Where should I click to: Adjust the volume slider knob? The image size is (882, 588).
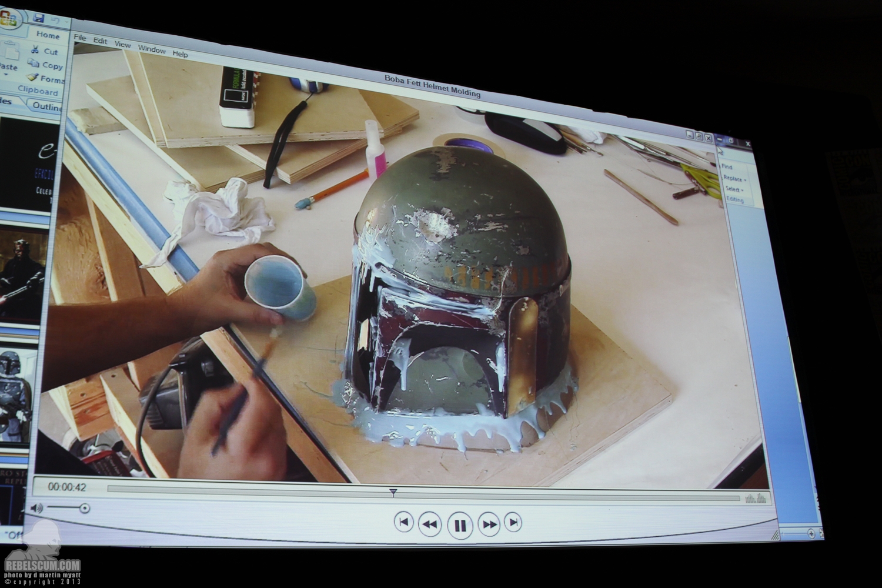coord(85,508)
